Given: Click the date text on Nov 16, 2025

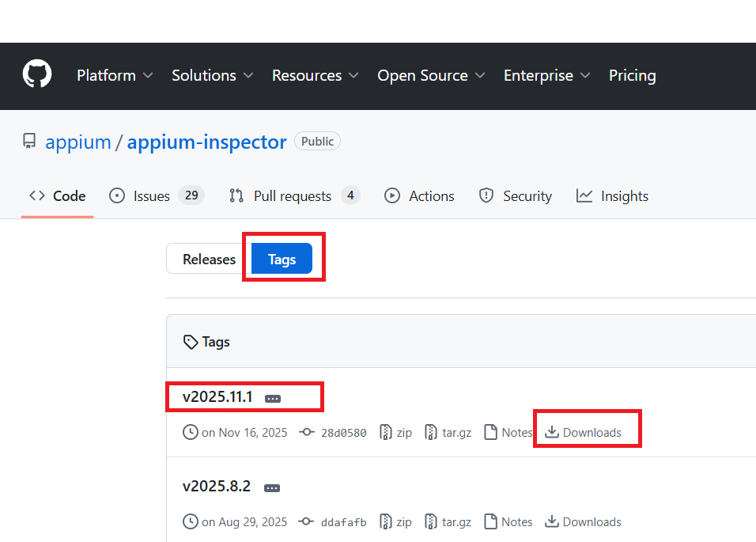Looking at the screenshot, I should tap(244, 433).
